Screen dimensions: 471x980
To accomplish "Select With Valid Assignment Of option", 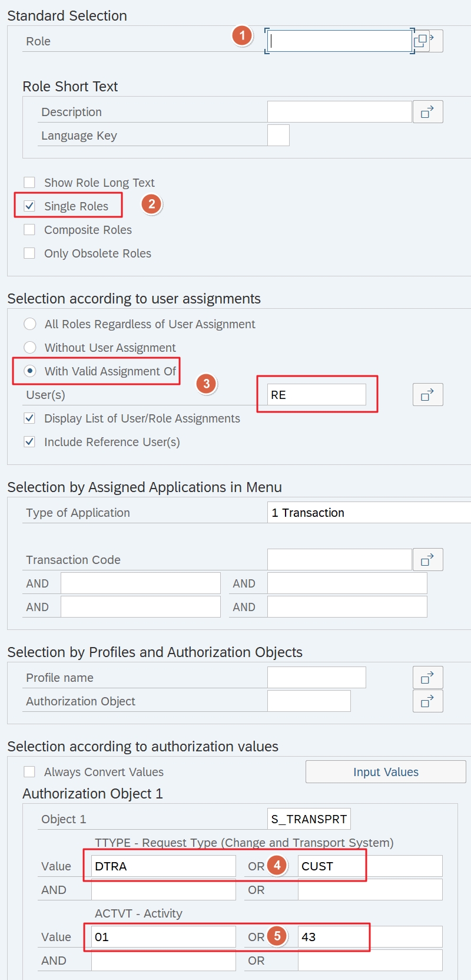I will point(30,371).
